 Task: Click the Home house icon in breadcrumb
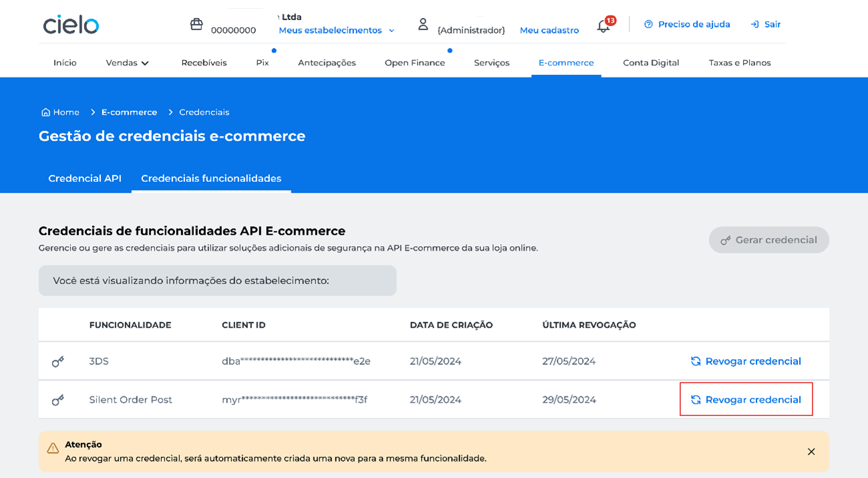click(45, 112)
